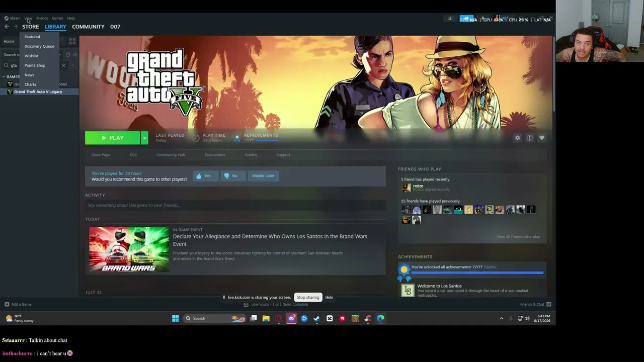This screenshot has width=644, height=362.
Task: Select Charts from the Store dropdown
Action: 30,84
